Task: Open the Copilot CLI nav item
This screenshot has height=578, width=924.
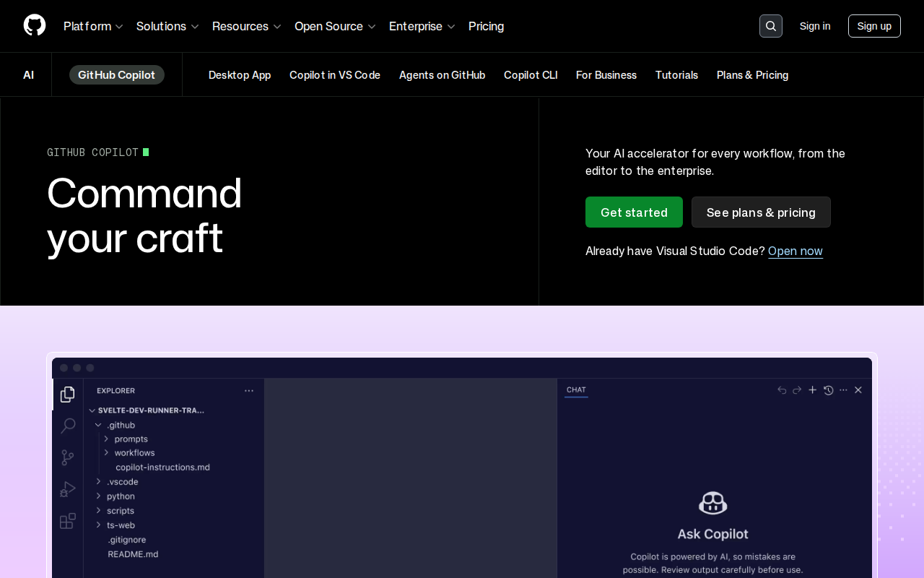Action: click(531, 75)
